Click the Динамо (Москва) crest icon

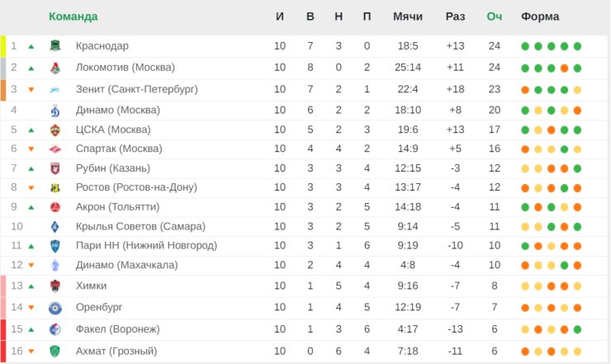tap(55, 111)
